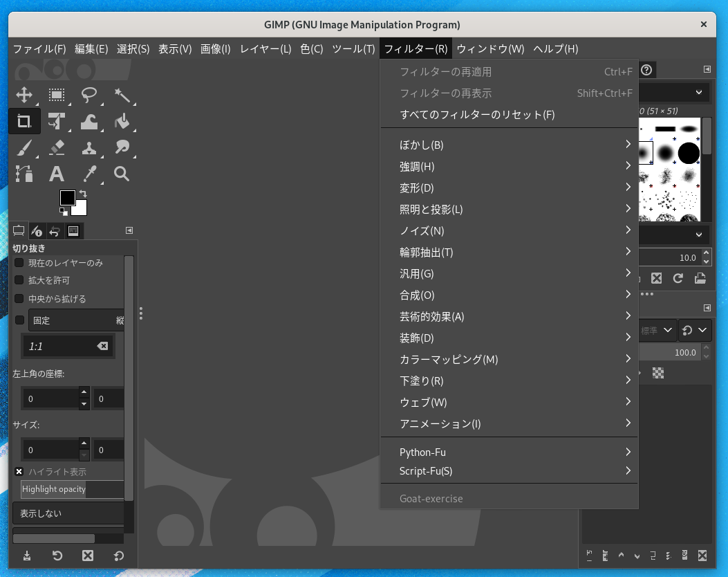
Task: Select the Eraser tool
Action: [x=57, y=148]
